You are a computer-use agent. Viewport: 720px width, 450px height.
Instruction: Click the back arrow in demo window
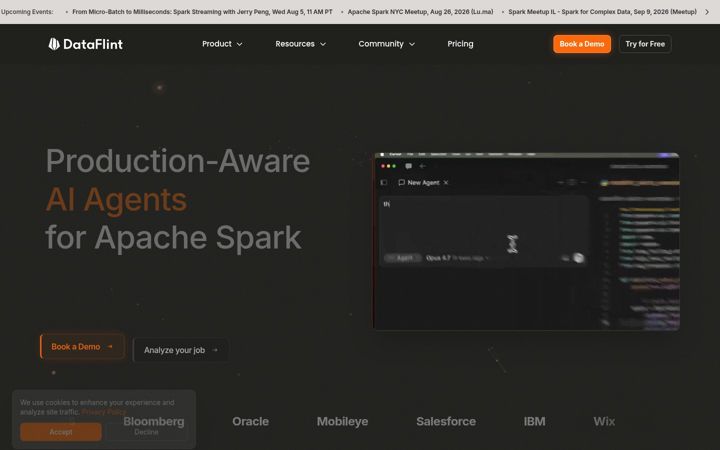click(x=422, y=166)
